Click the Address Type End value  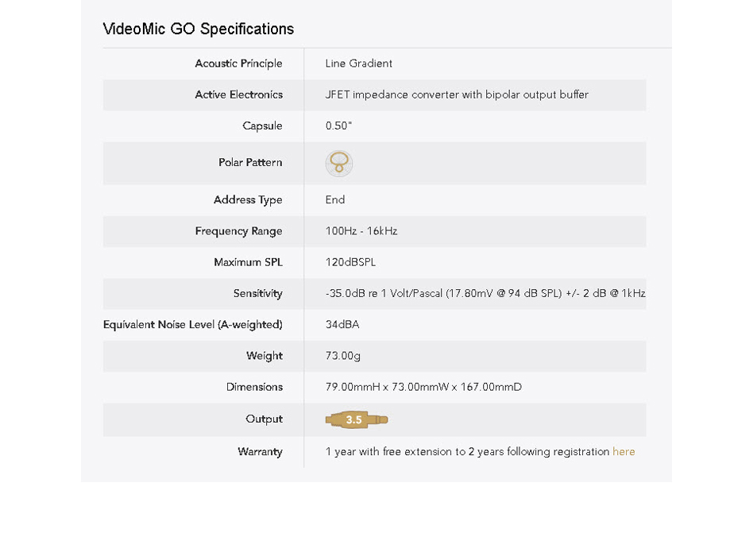click(335, 199)
